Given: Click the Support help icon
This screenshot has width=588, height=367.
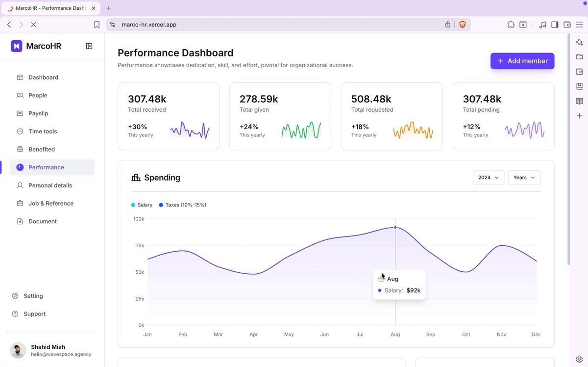Looking at the screenshot, I should point(15,314).
